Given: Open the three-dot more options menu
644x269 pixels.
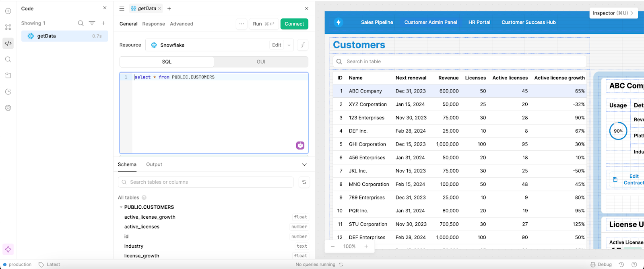Looking at the screenshot, I should (x=242, y=24).
